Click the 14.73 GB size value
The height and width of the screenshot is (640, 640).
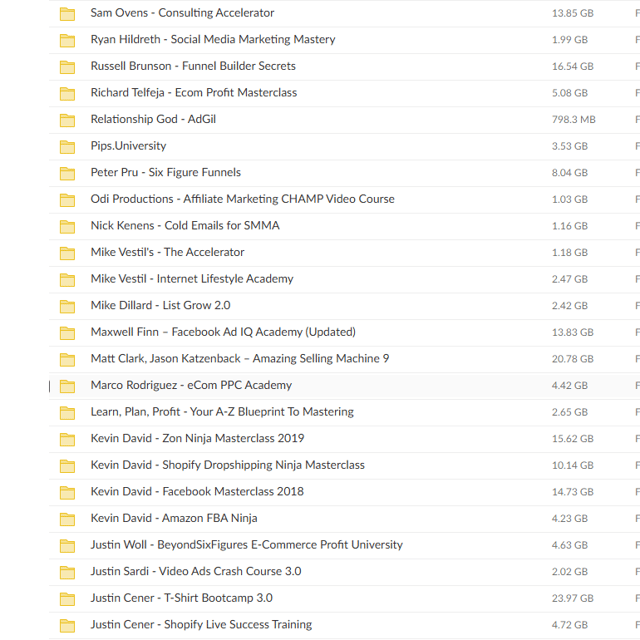click(x=573, y=492)
